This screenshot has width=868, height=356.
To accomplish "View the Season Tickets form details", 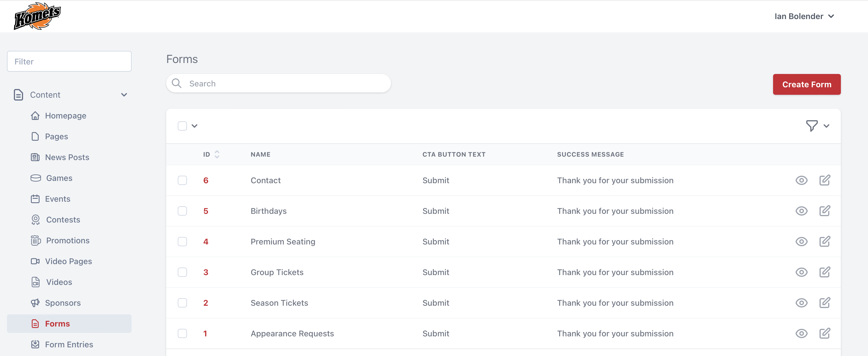I will (801, 303).
